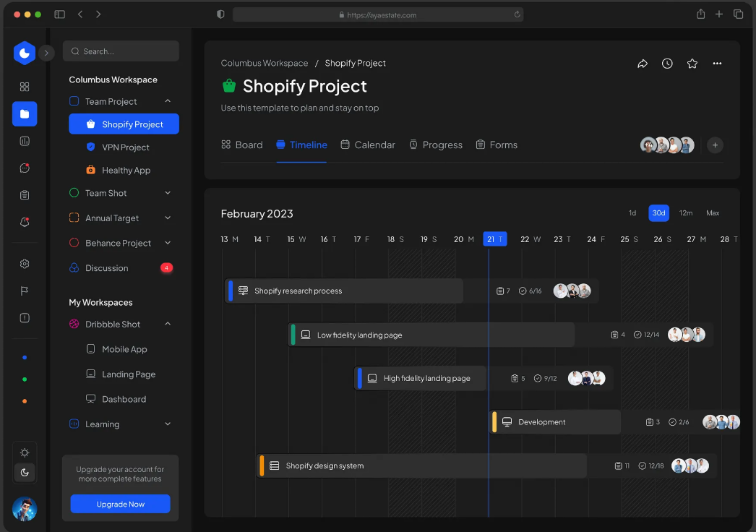Image resolution: width=756 pixels, height=532 pixels.
Task: Open the High fidelity landing page task
Action: [421, 378]
